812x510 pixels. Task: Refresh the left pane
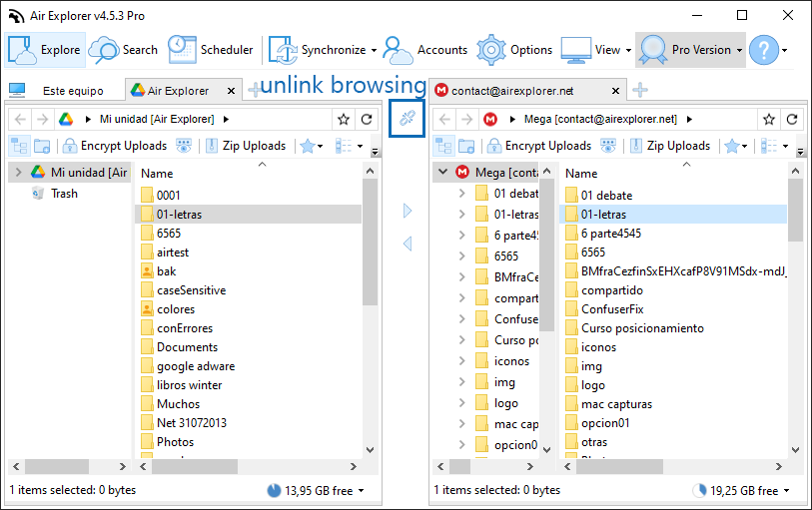pyautogui.click(x=367, y=120)
